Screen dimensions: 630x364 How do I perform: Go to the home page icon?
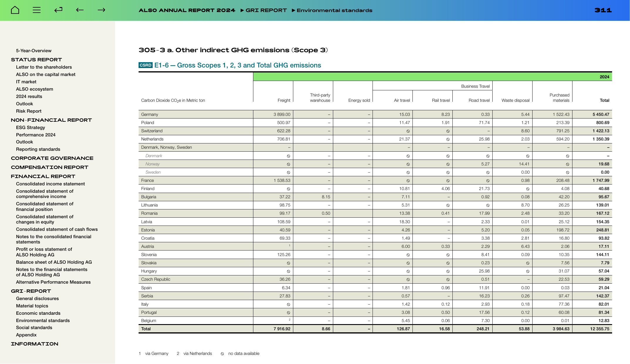[15, 10]
